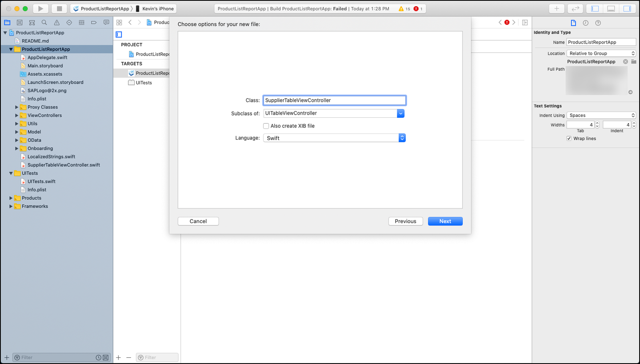Adjust the Tab width stepper
The height and width of the screenshot is (364, 640).
[597, 125]
